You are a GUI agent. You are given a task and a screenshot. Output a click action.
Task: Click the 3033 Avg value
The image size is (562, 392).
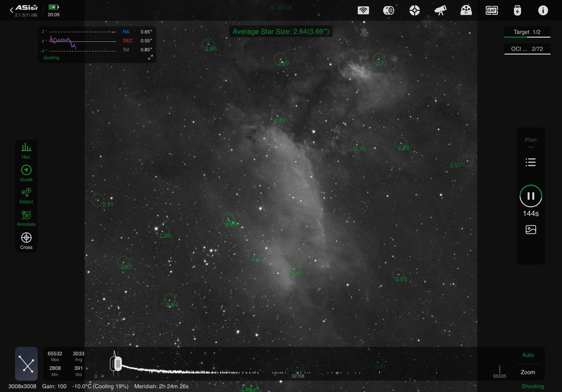click(x=78, y=354)
